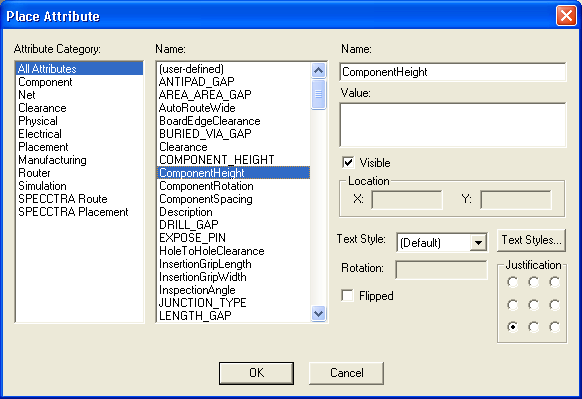Select AutoRouteWide attribute name
582x399 pixels.
(234, 108)
